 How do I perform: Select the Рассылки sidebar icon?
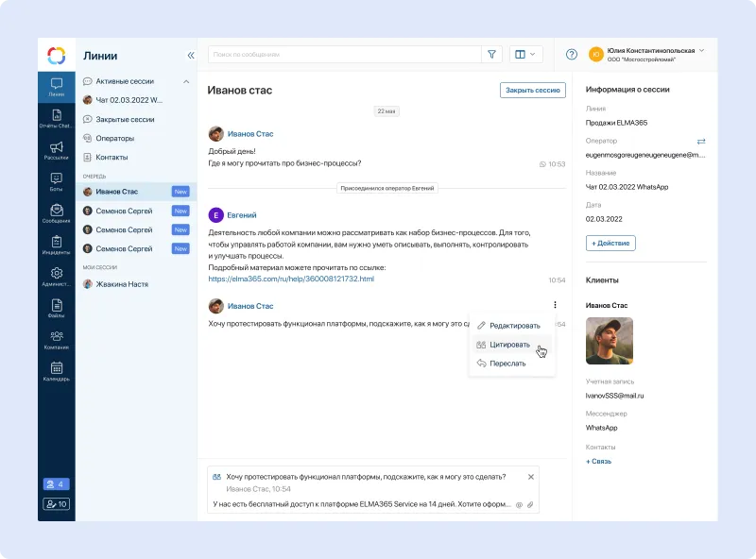click(56, 149)
